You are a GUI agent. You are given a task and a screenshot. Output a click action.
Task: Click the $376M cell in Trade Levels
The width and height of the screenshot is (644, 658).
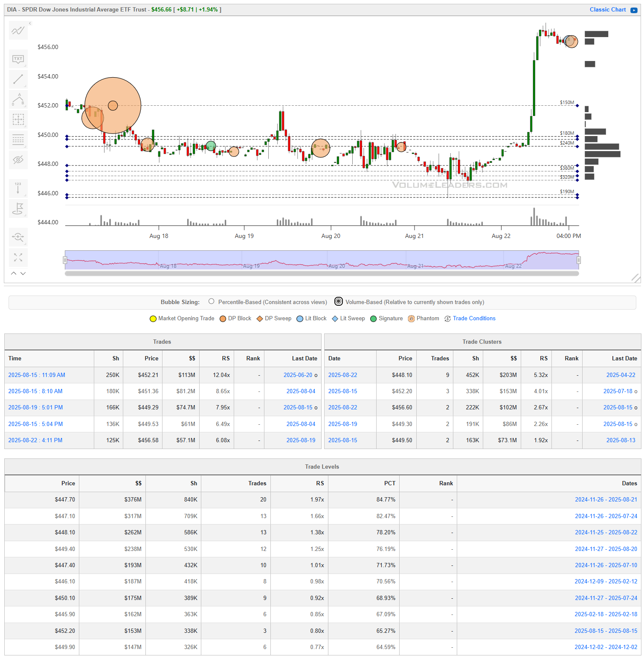tap(112, 499)
